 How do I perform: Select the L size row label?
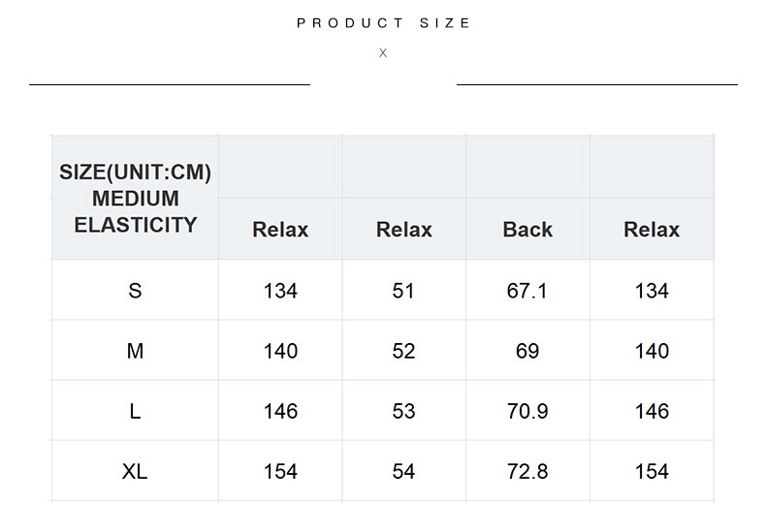click(x=135, y=411)
